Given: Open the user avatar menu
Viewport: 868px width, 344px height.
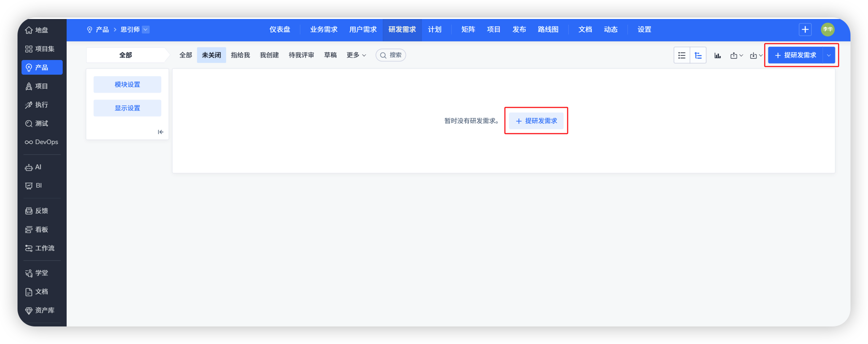Looking at the screenshot, I should pos(828,30).
